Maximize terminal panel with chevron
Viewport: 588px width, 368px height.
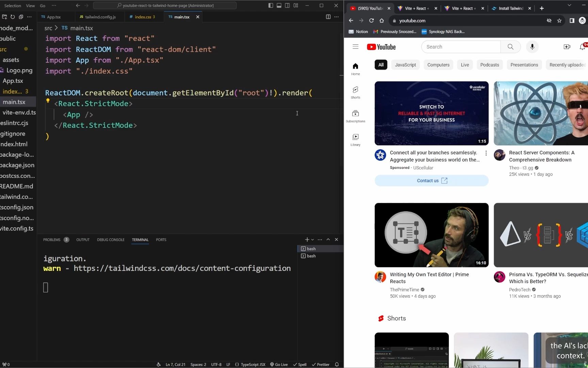[328, 240]
